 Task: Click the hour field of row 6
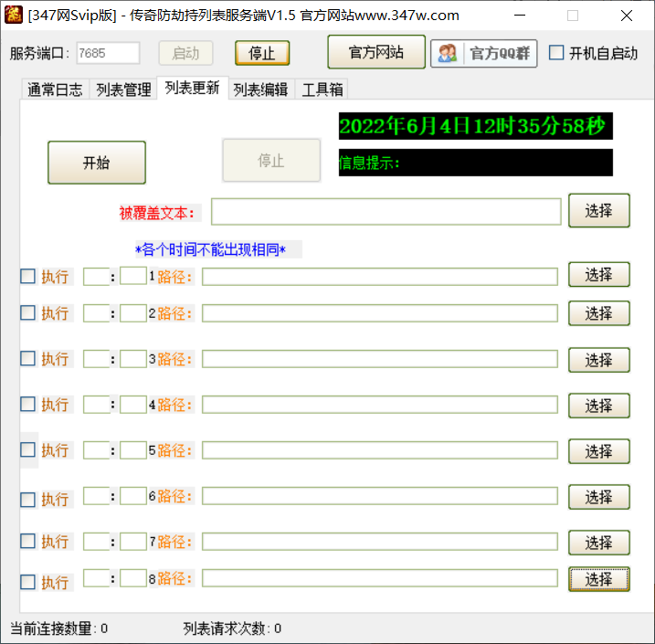(97, 496)
